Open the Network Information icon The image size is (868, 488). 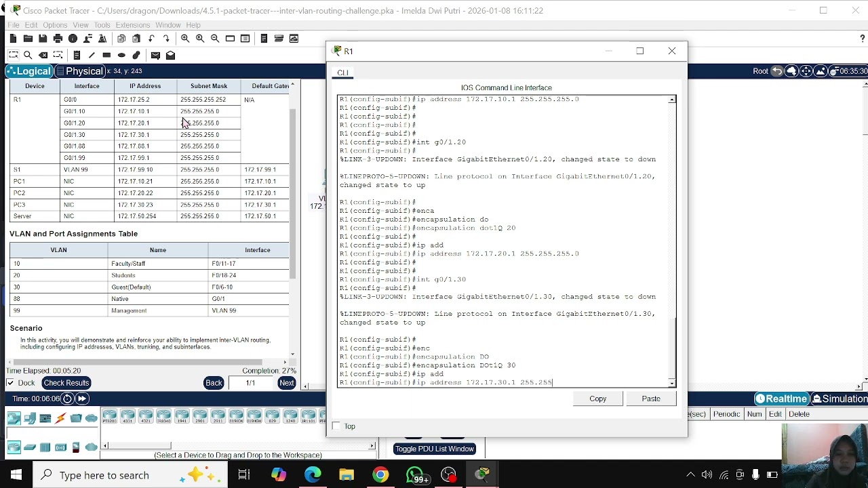coord(73,39)
